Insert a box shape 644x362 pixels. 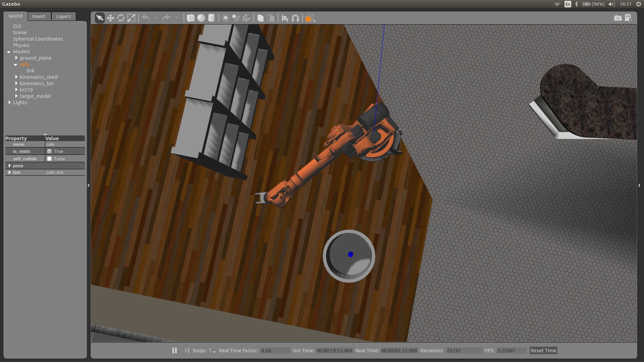[191, 18]
